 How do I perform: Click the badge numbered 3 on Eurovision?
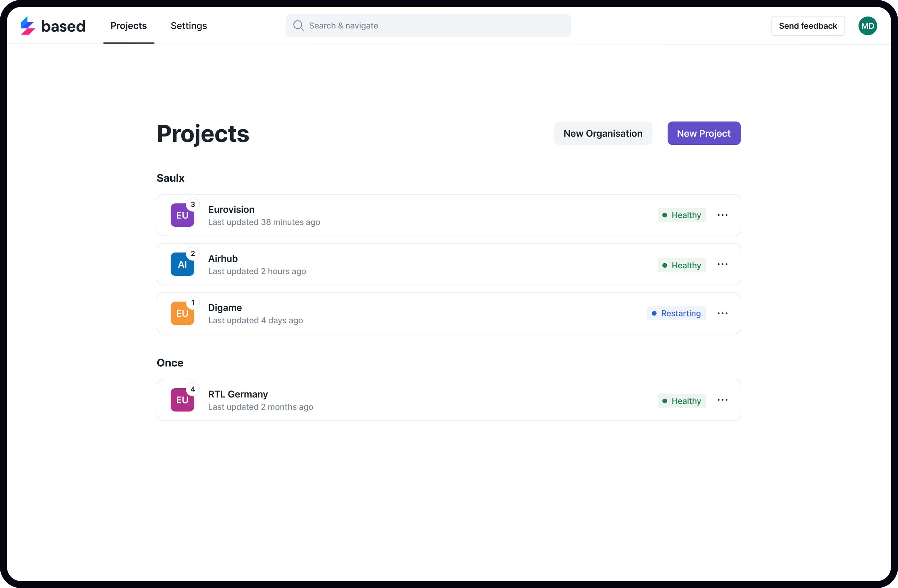(193, 204)
